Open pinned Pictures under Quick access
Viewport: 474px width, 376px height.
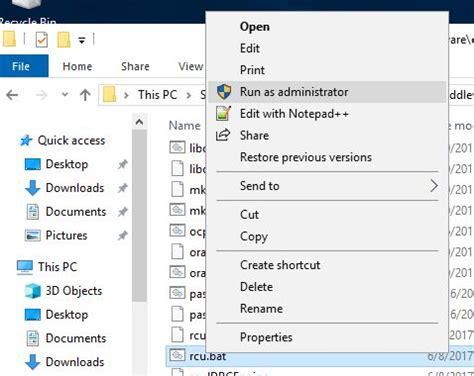point(66,235)
